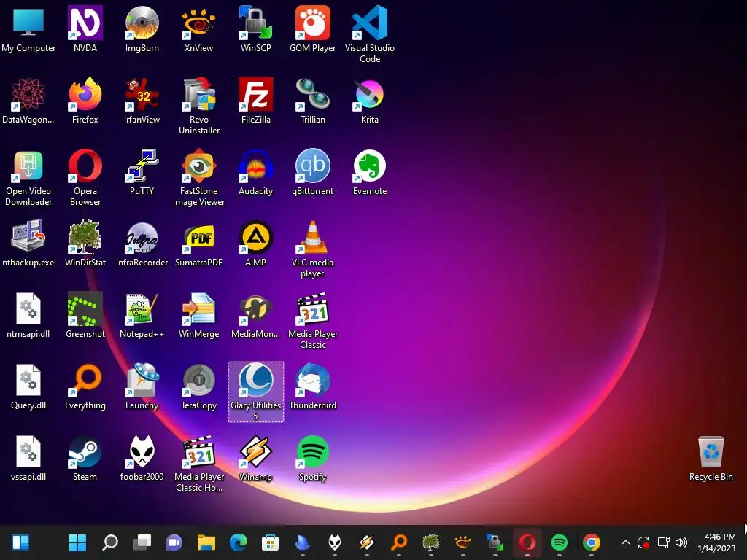Viewport: 747px width, 560px height.
Task: Select the InfraRecorder desktop icon
Action: pos(142,243)
